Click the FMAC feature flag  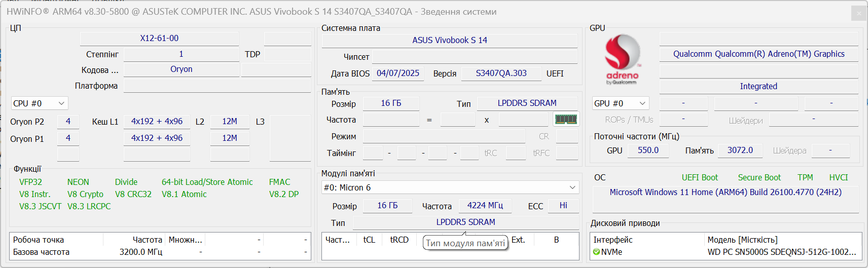[x=279, y=182]
